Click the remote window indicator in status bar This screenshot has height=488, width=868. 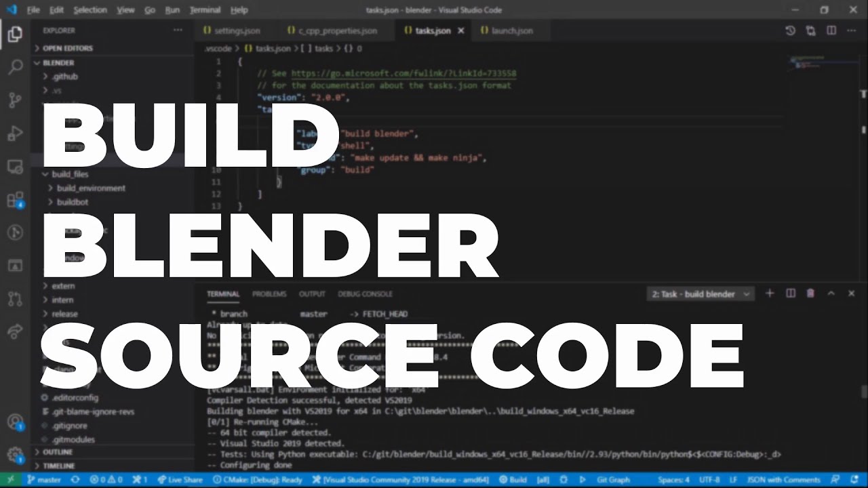10,480
